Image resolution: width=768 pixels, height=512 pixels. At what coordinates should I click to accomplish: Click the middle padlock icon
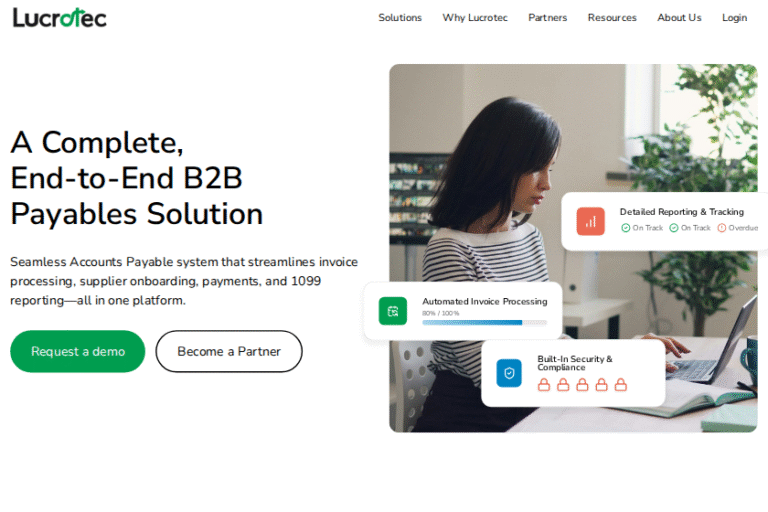(x=582, y=385)
